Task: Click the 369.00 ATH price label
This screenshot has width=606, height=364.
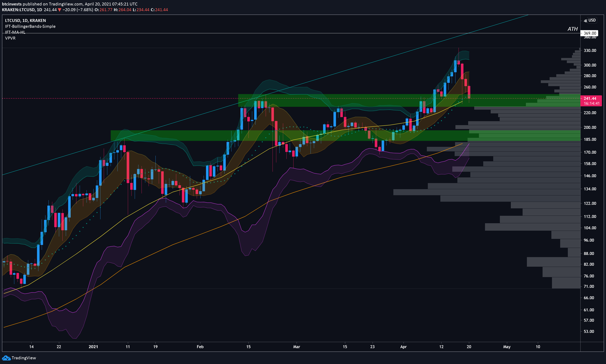Action: coord(590,33)
